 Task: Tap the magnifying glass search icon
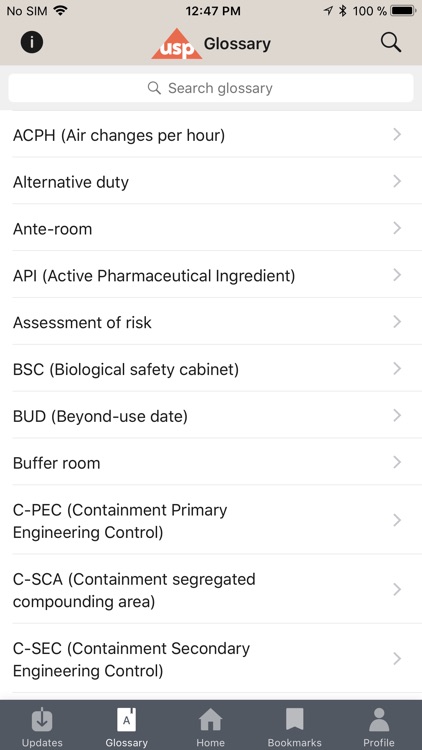pos(390,43)
